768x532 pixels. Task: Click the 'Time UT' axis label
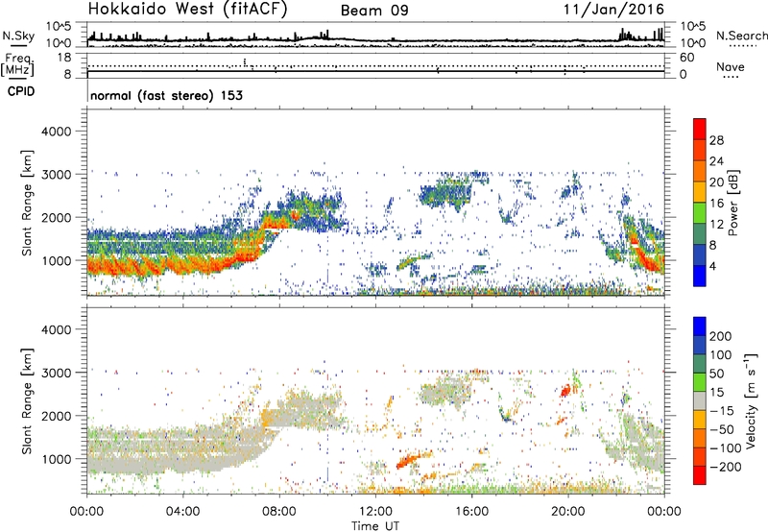click(x=375, y=526)
